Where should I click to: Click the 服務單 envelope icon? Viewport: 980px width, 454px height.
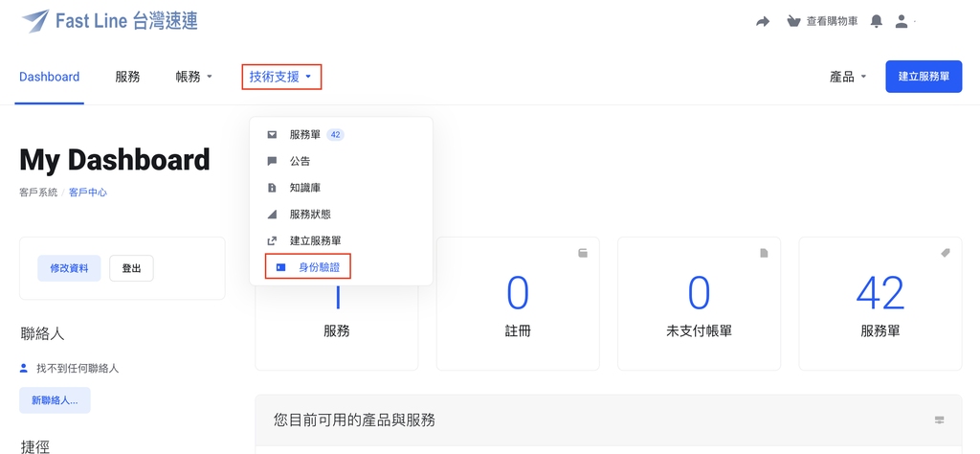click(272, 134)
